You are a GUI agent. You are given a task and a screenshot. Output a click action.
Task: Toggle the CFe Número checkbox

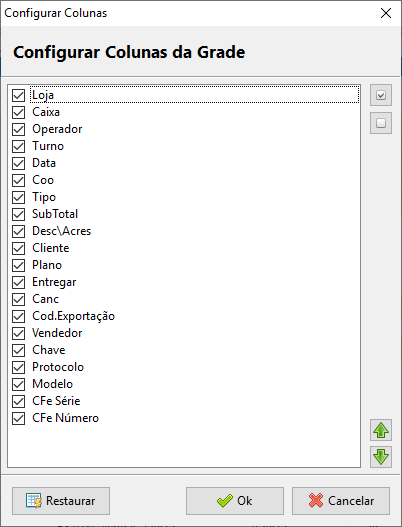[18, 418]
